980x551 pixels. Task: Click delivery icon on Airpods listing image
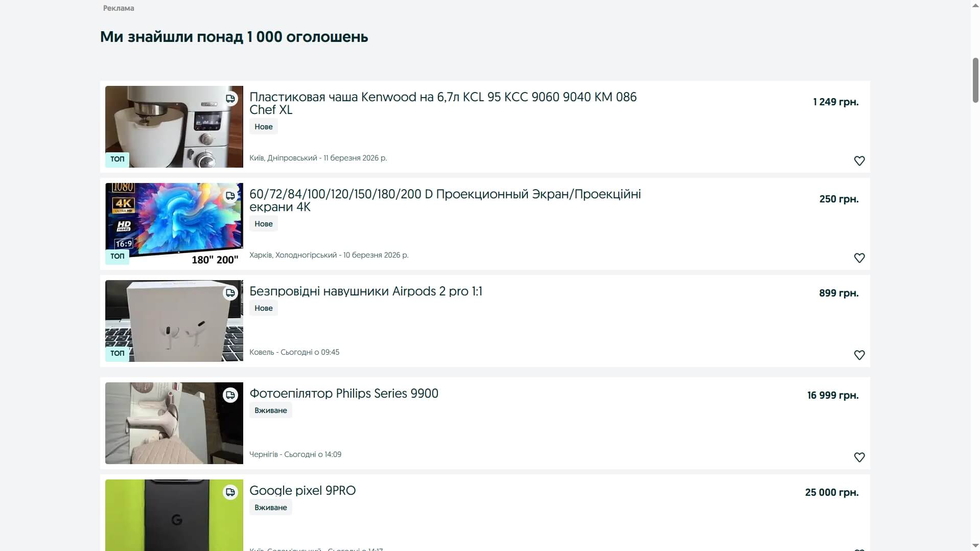click(x=230, y=293)
